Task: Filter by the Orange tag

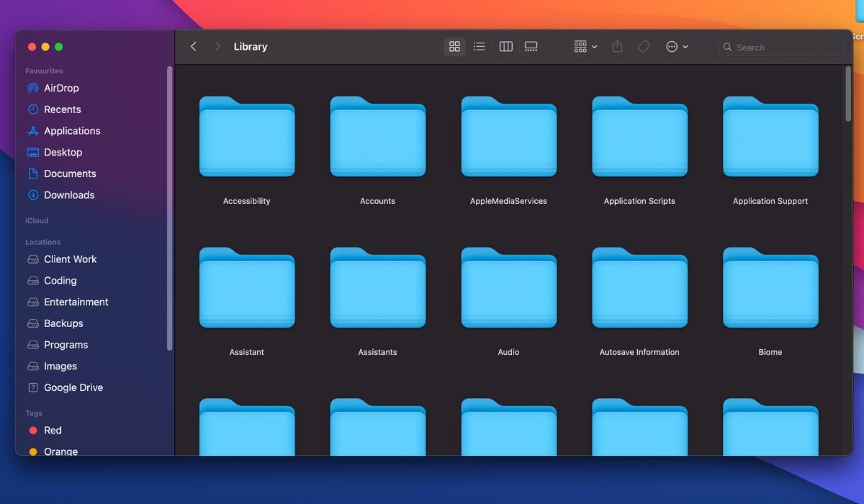Action: pos(60,451)
